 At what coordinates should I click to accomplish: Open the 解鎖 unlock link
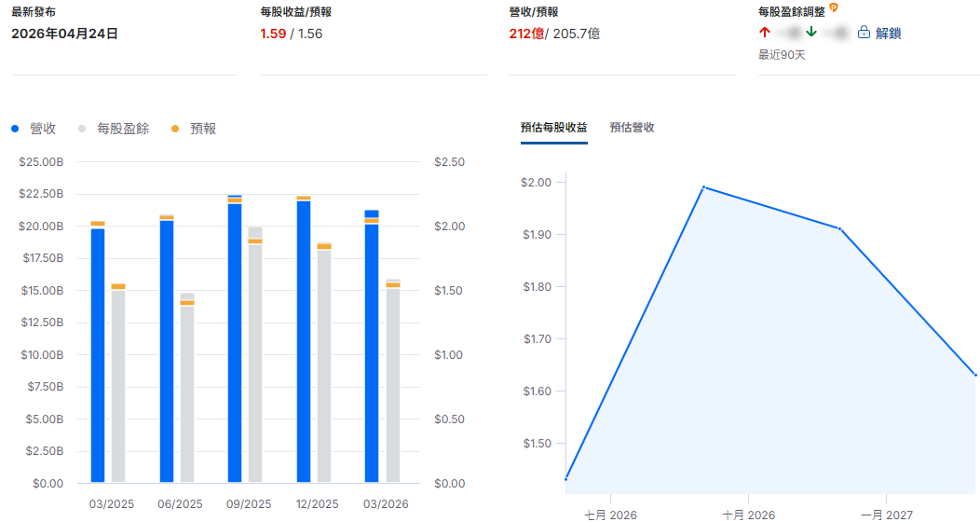click(x=888, y=34)
